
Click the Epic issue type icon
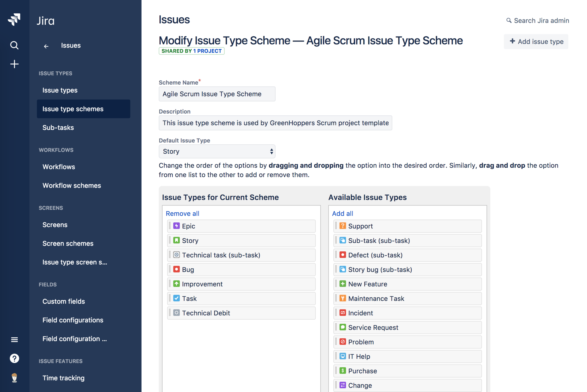pos(176,226)
